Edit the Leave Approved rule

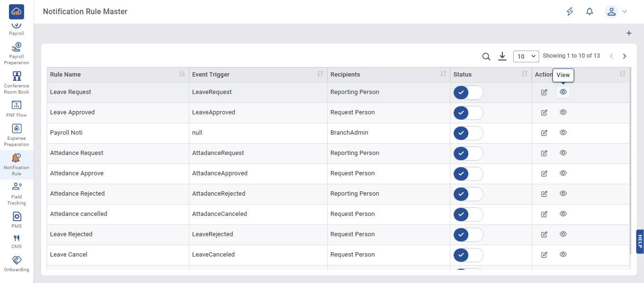pos(544,112)
